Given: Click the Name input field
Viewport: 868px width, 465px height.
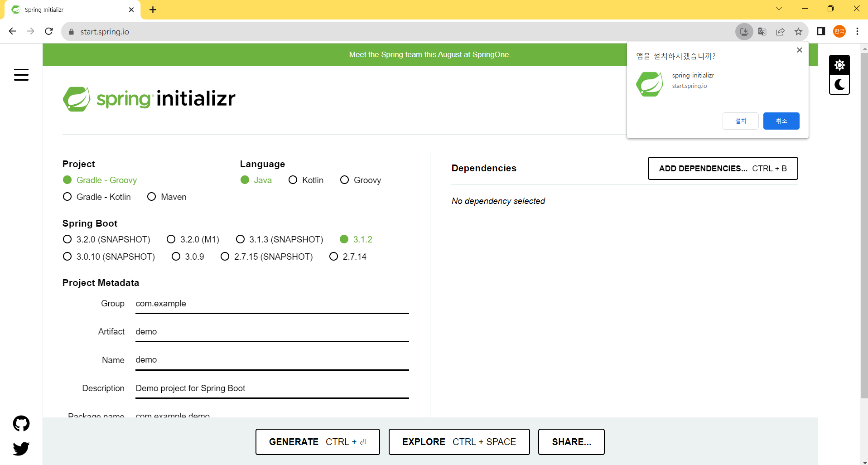Looking at the screenshot, I should click(272, 360).
